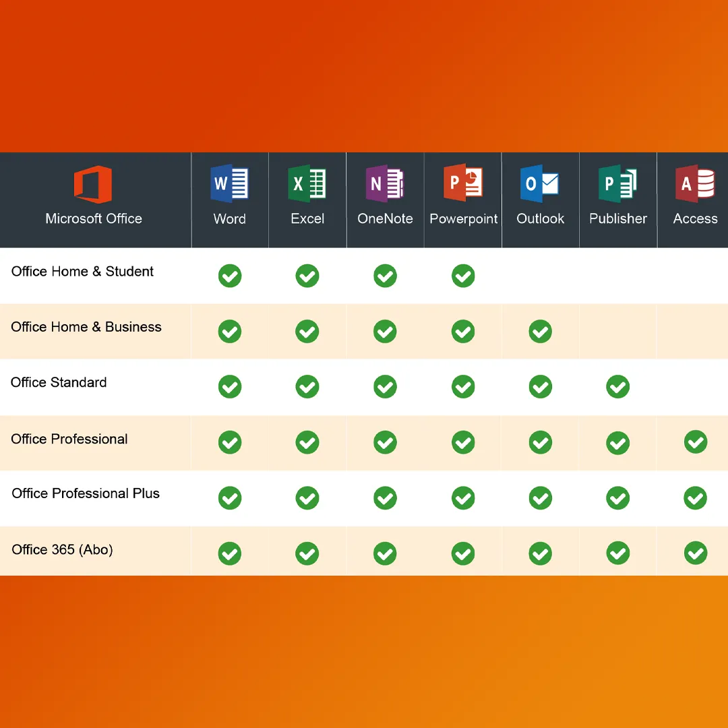Click the 'Powerpoint' column header label

pyautogui.click(x=463, y=219)
